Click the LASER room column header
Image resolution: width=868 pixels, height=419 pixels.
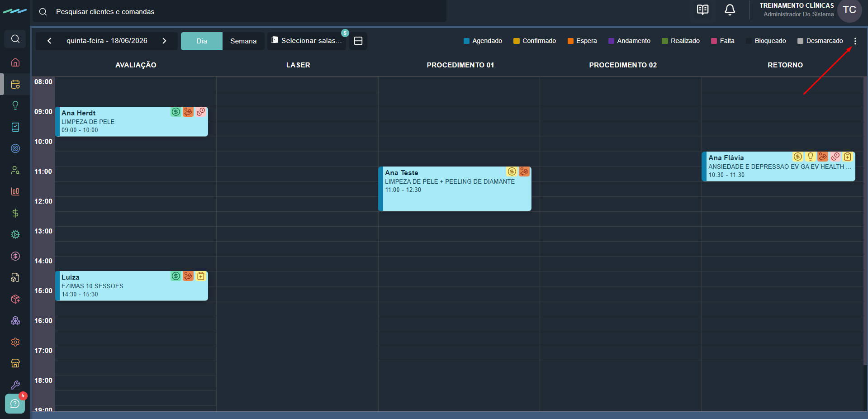[x=298, y=65]
